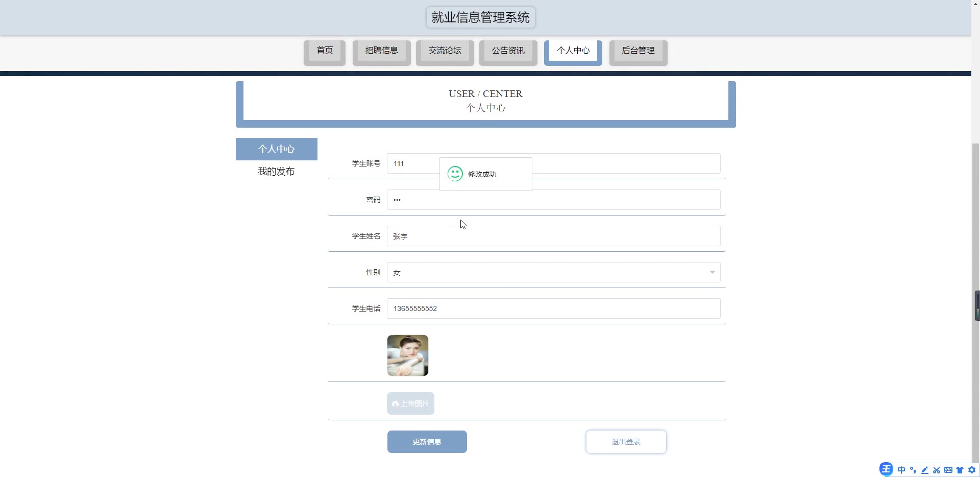
Task: Click the 更新信息 button
Action: coord(427,442)
